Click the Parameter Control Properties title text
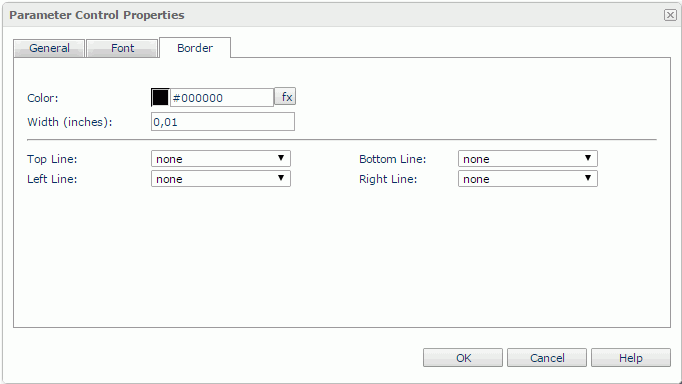Screen dimensions: 682x384 [x=97, y=15]
